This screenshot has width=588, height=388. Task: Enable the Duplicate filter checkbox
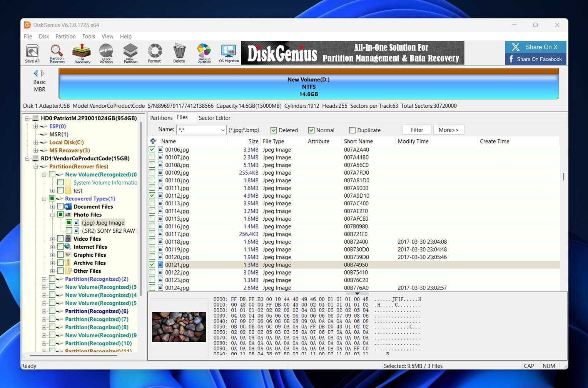tap(352, 130)
